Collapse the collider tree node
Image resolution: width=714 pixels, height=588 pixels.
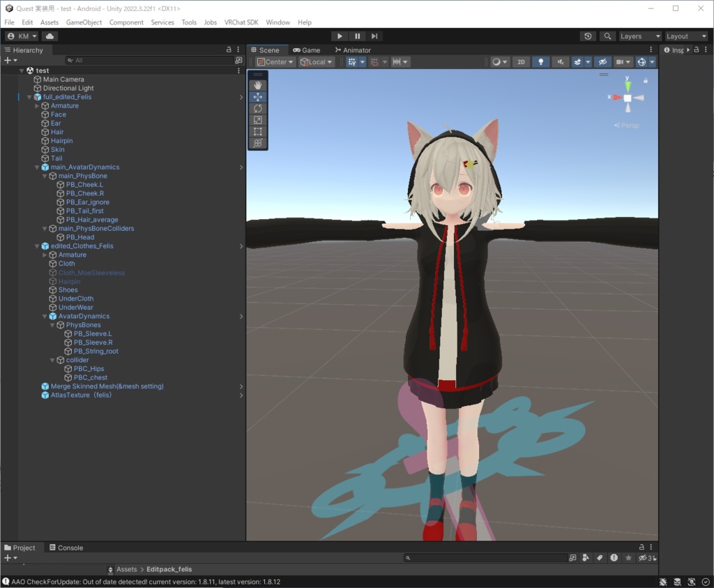click(x=52, y=360)
